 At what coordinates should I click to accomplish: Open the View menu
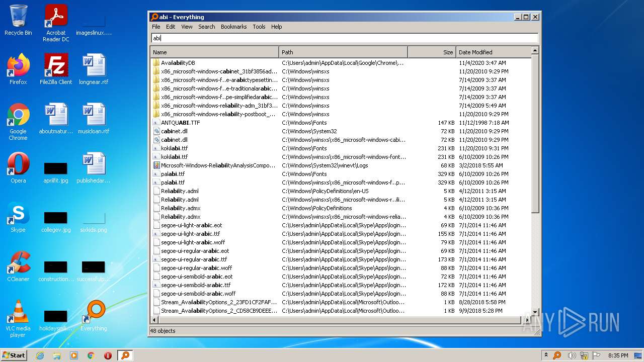187,27
